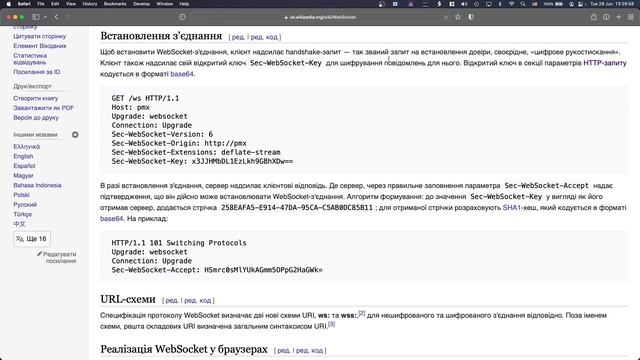The height and width of the screenshot is (360, 640).
Task: Open the View menu
Action: coord(71,4)
